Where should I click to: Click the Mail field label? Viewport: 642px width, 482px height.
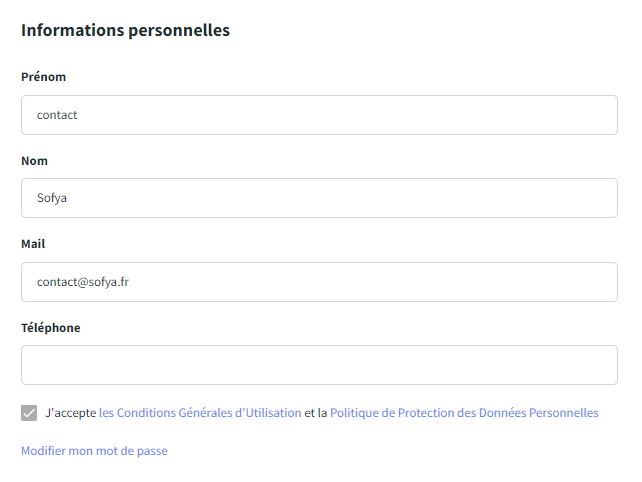tap(33, 244)
